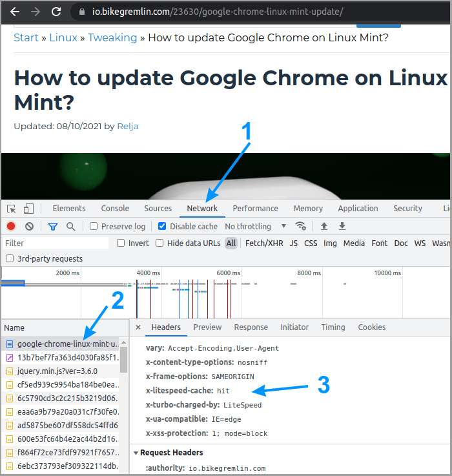The height and width of the screenshot is (476, 452).
Task: Follow the Linux breadcrumb link
Action: [x=63, y=37]
